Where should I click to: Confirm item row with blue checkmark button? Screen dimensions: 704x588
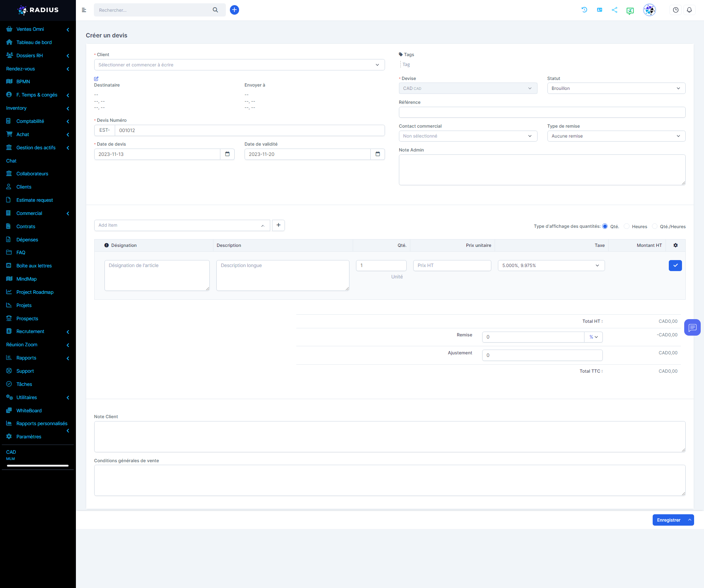coord(675,266)
